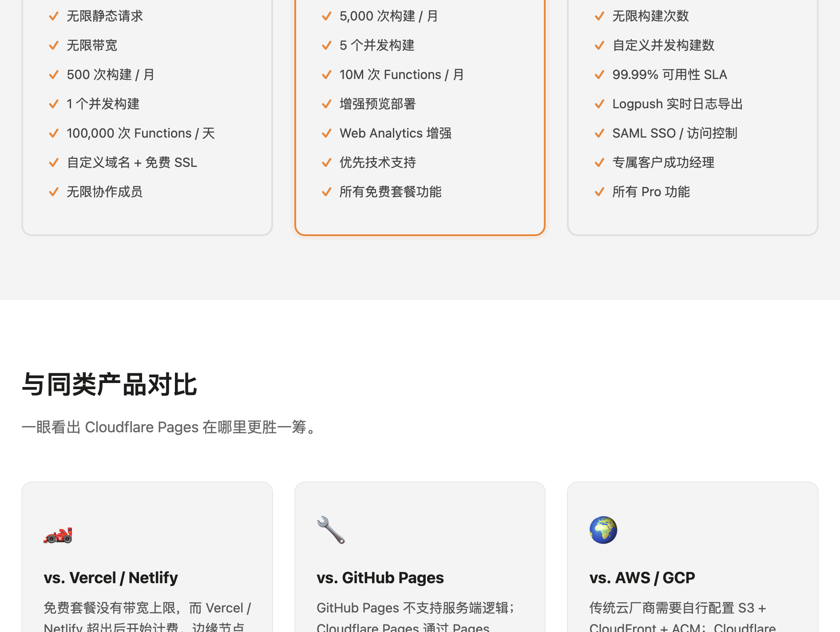Click the 优先技术支持 feature text
Image resolution: width=840 pixels, height=632 pixels.
(x=378, y=162)
